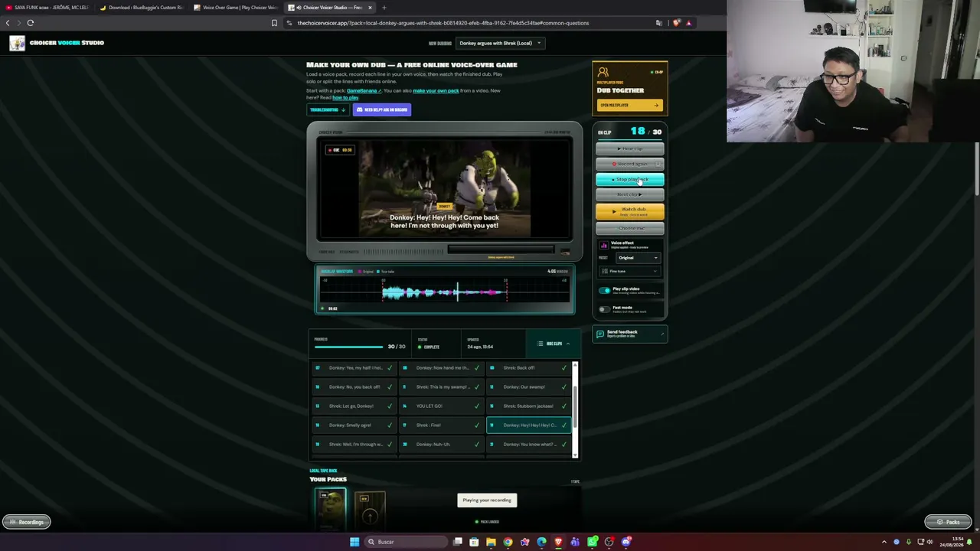This screenshot has width=980, height=551.
Task: Click the browser back arrow
Action: click(x=8, y=23)
